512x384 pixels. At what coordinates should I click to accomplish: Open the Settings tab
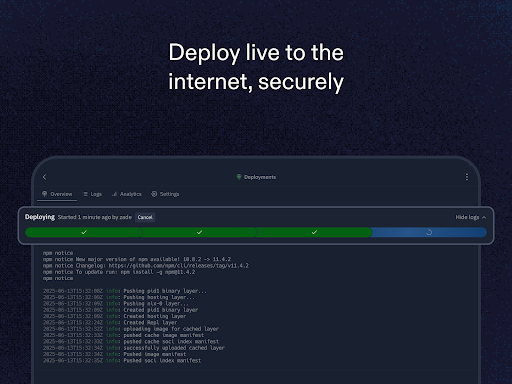coord(165,194)
